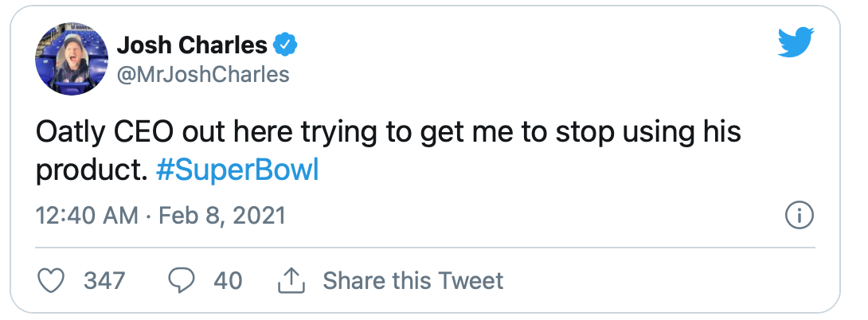868x320 pixels.
Task: Open the @MrJoshCharles handle link
Action: (202, 76)
